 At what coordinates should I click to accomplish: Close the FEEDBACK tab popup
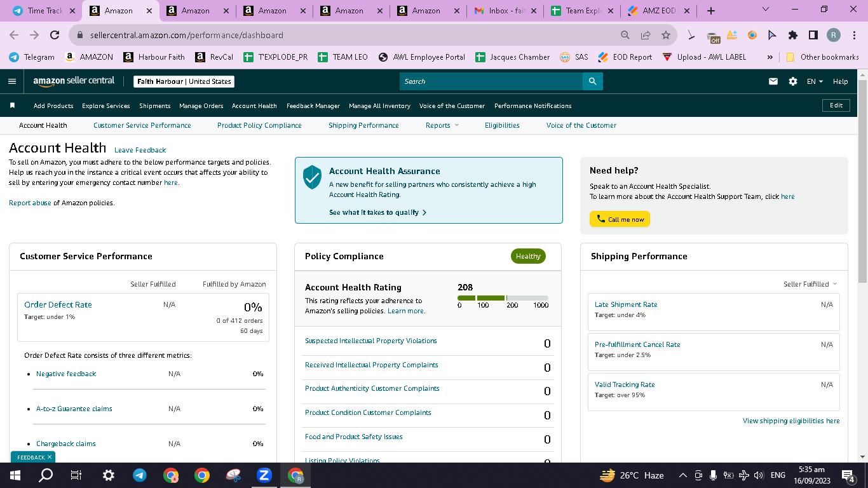pyautogui.click(x=50, y=457)
